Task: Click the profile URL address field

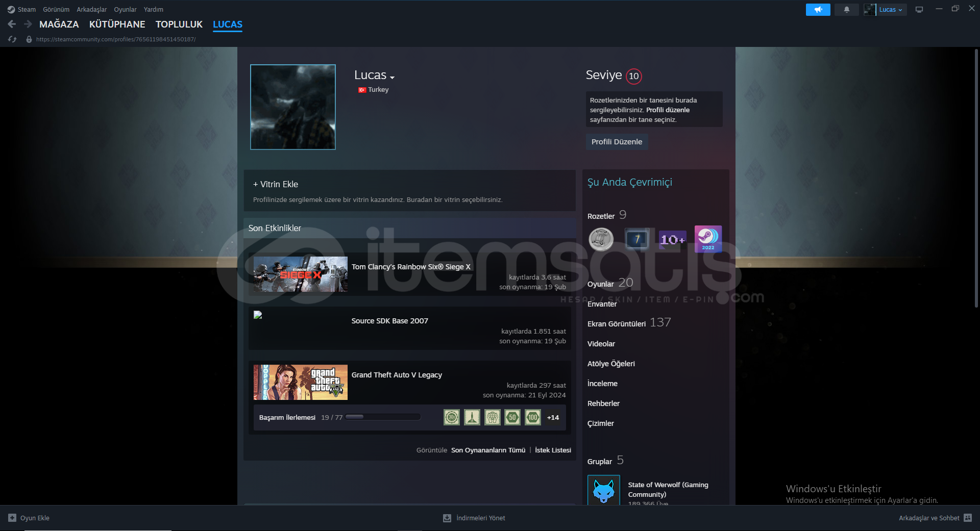Action: [x=116, y=39]
